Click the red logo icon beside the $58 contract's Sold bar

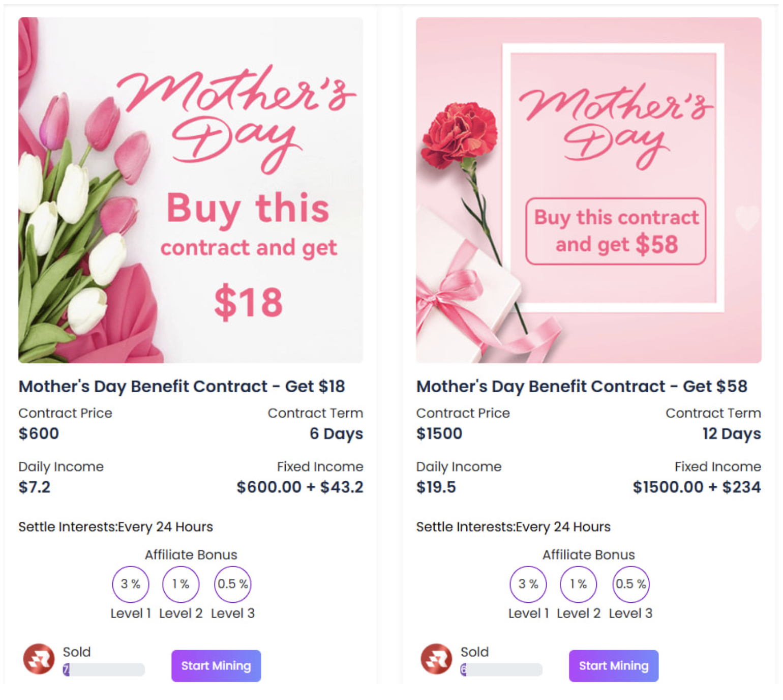pos(436,659)
